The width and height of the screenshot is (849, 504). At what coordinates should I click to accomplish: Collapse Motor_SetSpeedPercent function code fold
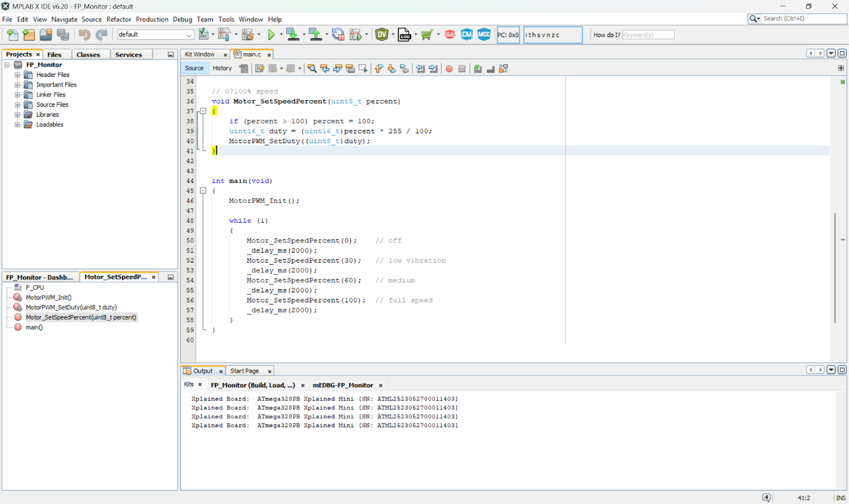(x=203, y=111)
